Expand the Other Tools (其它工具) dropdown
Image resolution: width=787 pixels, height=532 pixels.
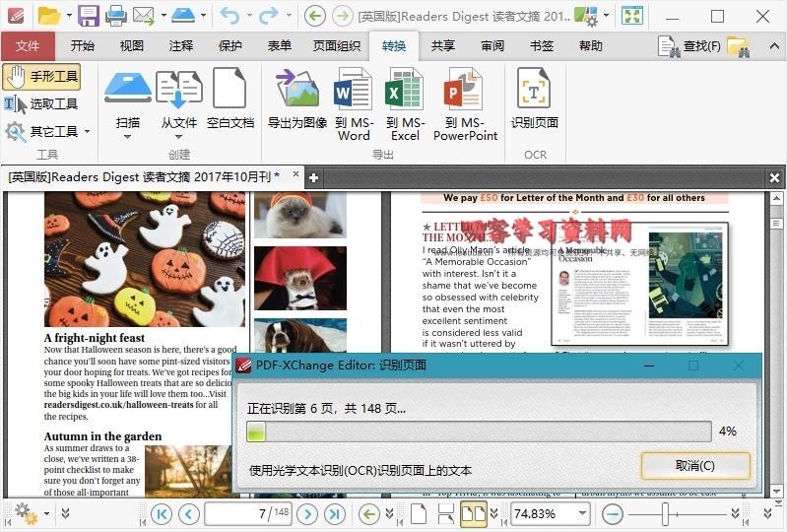pos(87,131)
